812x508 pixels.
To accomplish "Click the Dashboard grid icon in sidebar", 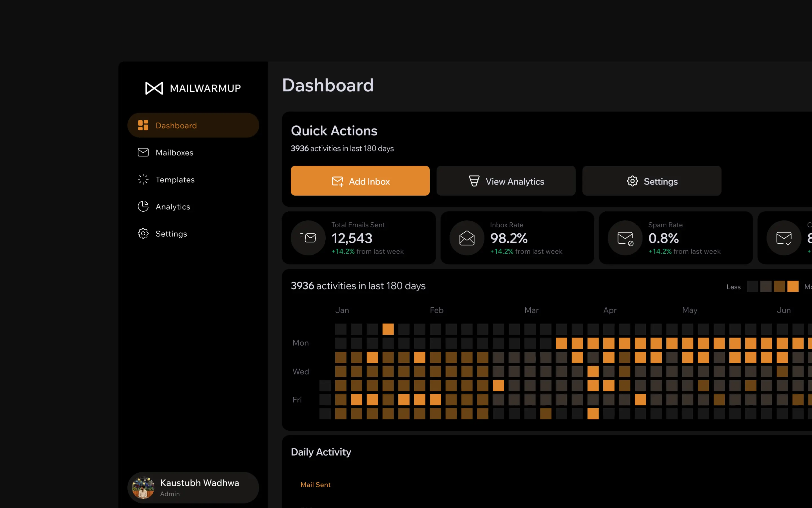I will (x=143, y=125).
